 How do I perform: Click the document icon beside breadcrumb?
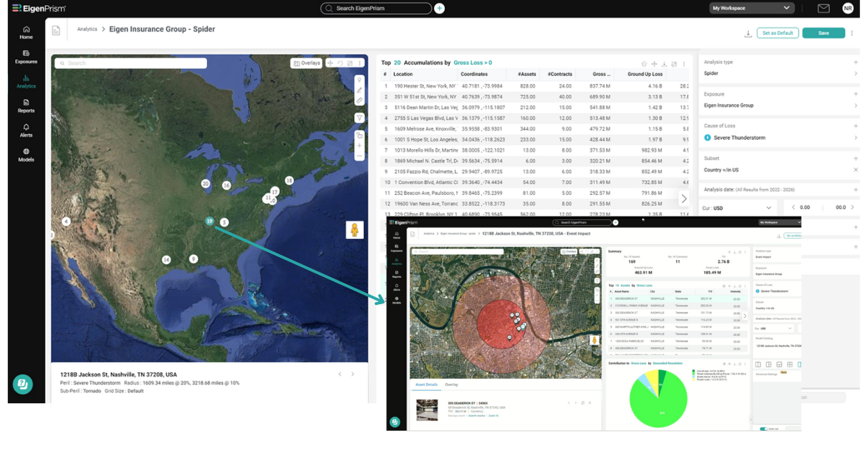56,30
